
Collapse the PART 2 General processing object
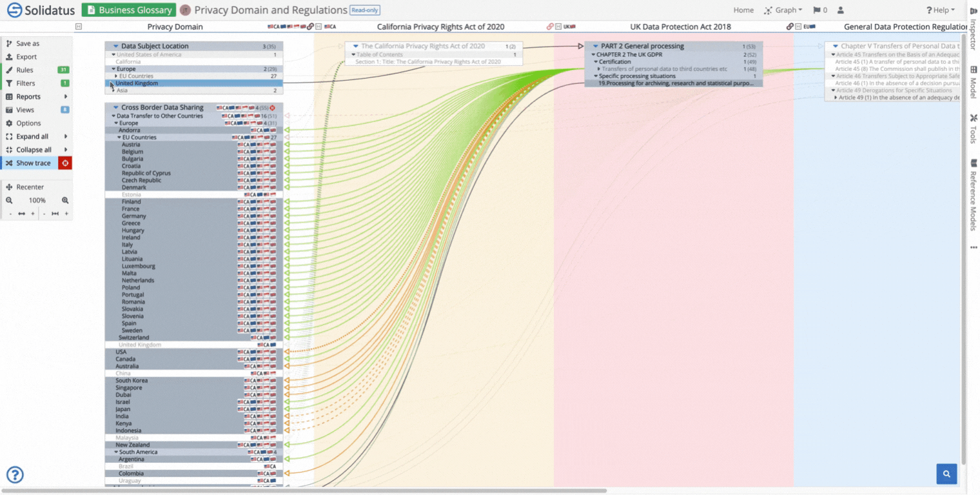(x=596, y=46)
